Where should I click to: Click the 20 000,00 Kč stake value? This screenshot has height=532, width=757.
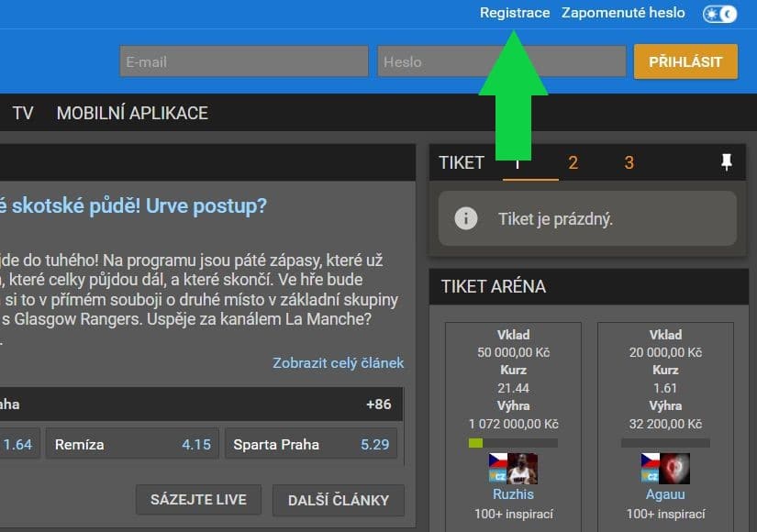tap(665, 352)
